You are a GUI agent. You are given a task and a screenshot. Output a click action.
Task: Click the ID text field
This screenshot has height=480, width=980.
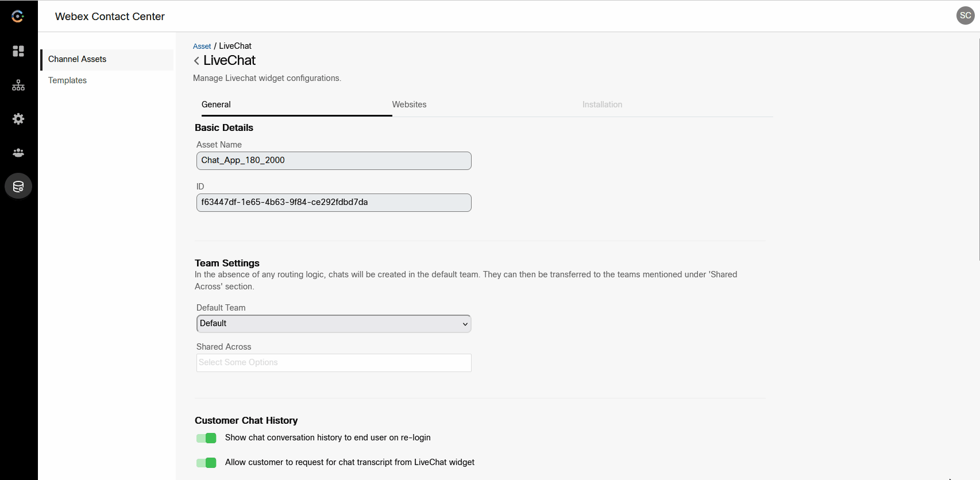click(333, 203)
